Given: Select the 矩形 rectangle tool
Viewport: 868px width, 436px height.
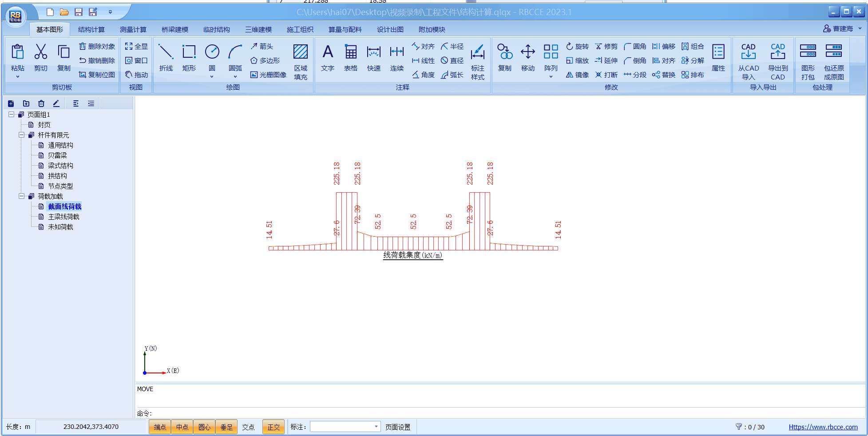Looking at the screenshot, I should 189,57.
